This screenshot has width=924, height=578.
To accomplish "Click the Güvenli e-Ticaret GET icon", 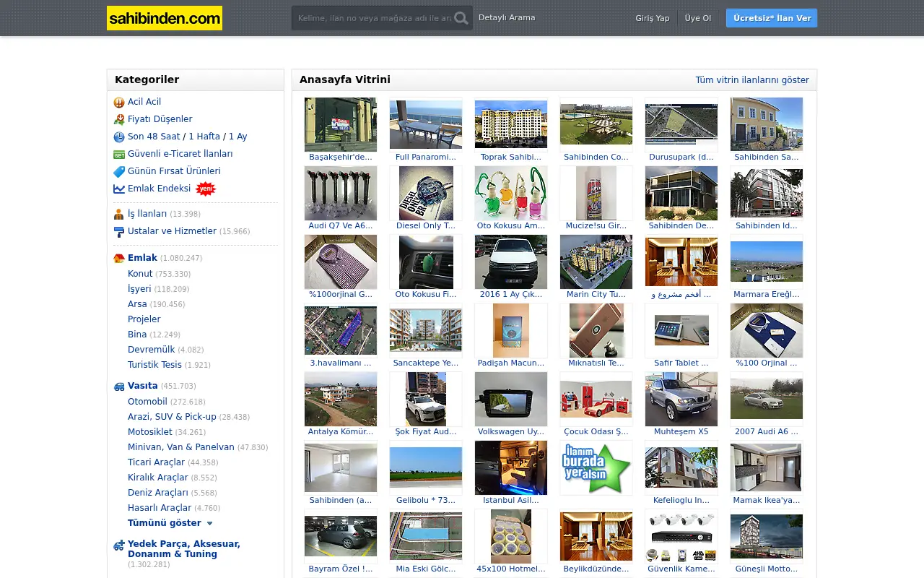I will click(x=119, y=154).
